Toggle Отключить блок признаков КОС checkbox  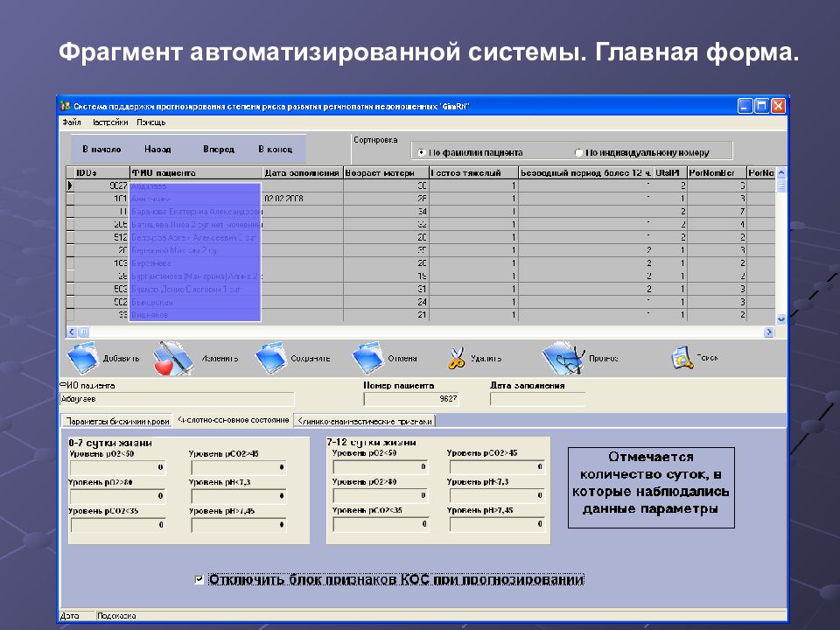click(199, 579)
